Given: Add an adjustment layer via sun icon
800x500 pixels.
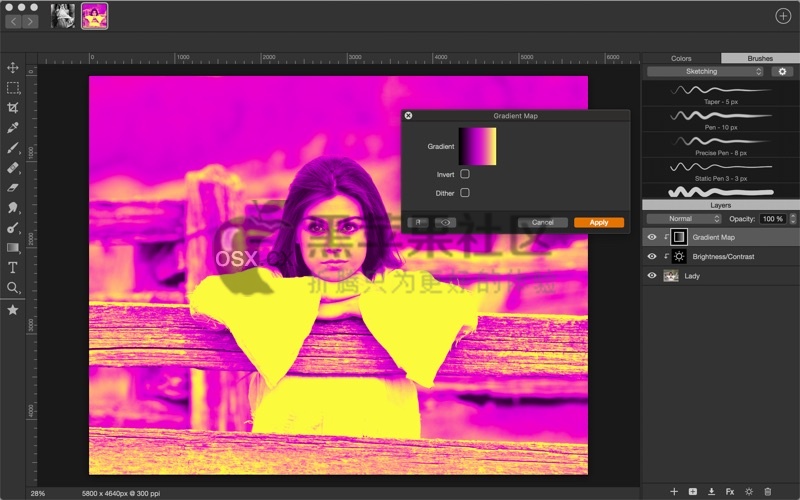Looking at the screenshot, I should (x=748, y=491).
